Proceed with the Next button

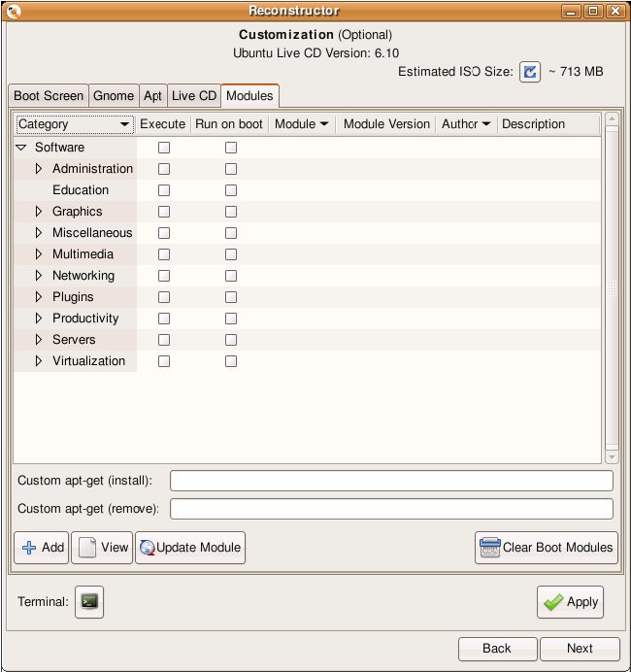pos(580,649)
